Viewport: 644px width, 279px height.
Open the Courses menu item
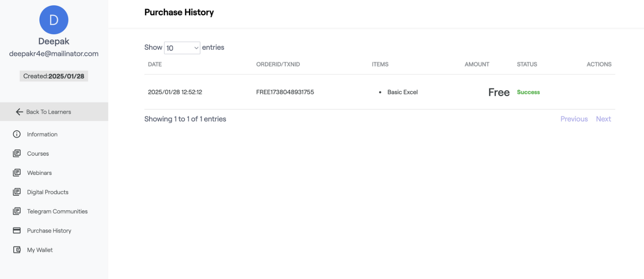pyautogui.click(x=38, y=154)
